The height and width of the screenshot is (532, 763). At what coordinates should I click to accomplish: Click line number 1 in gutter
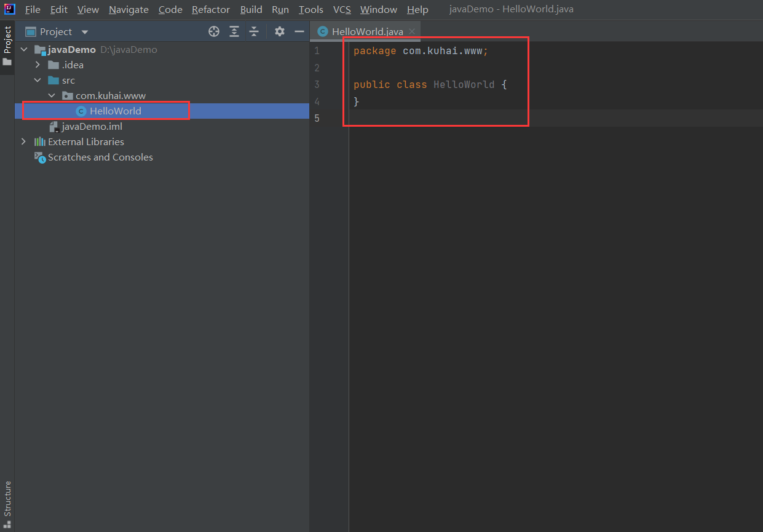pos(317,51)
